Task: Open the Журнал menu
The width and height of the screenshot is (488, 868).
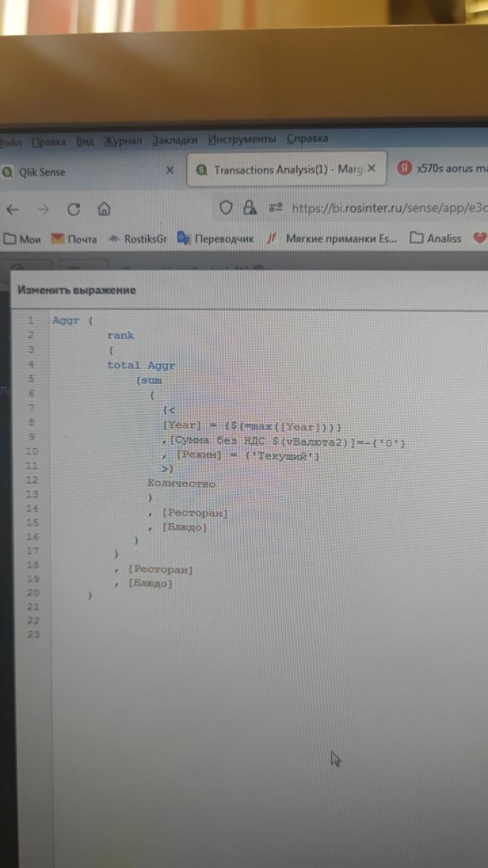Action: (x=123, y=141)
